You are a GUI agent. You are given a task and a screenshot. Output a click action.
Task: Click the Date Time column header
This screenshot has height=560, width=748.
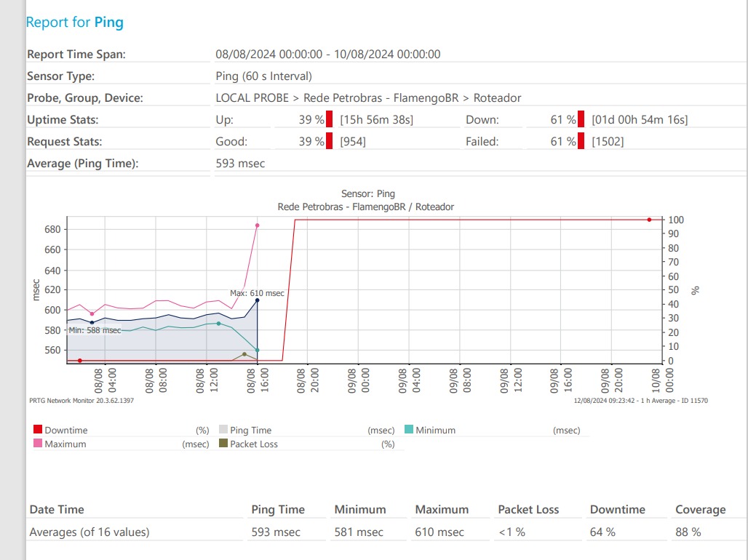pyautogui.click(x=57, y=510)
